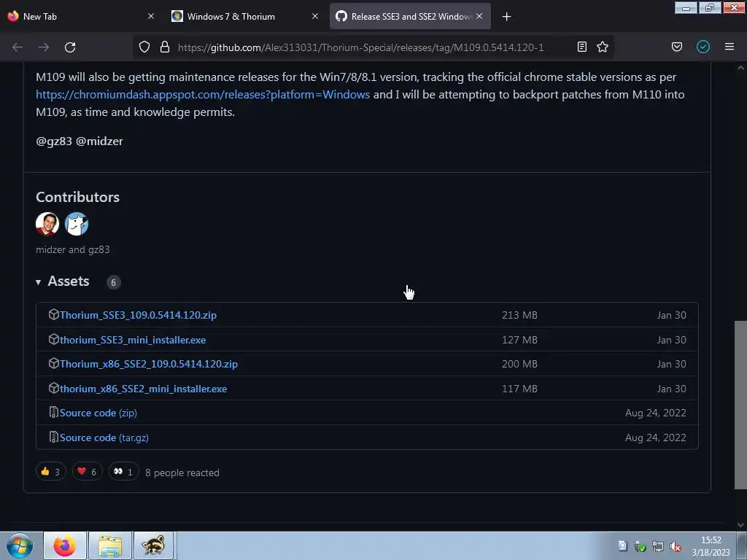Click package icon beside thorium_SSE3_mini_installer.exe
Viewport: 747px width, 560px height.
(x=54, y=339)
